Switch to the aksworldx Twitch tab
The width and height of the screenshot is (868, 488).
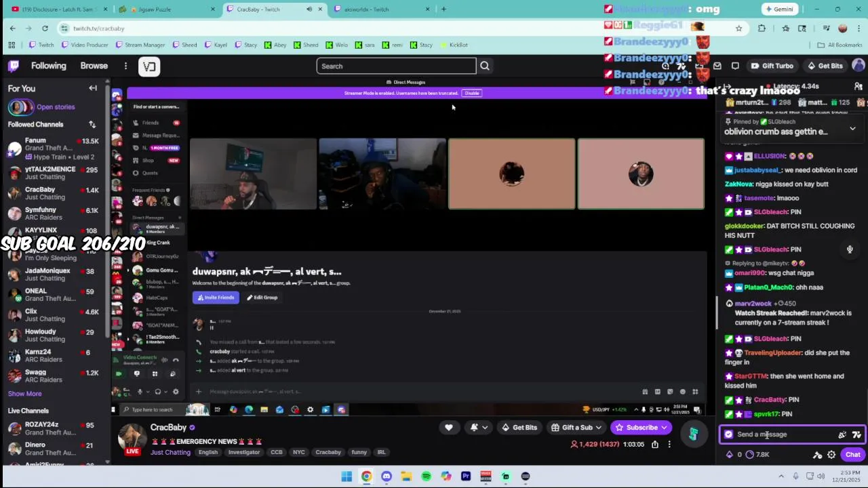click(x=382, y=9)
